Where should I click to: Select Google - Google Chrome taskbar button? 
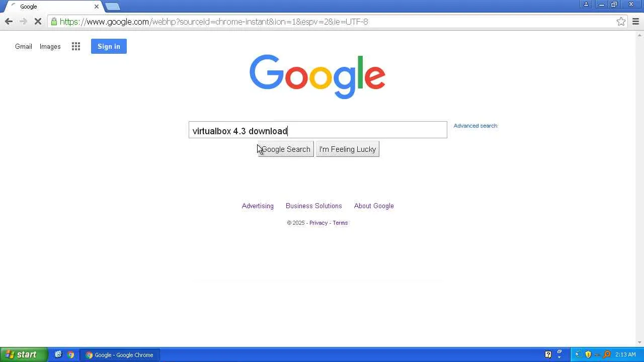pyautogui.click(x=120, y=355)
